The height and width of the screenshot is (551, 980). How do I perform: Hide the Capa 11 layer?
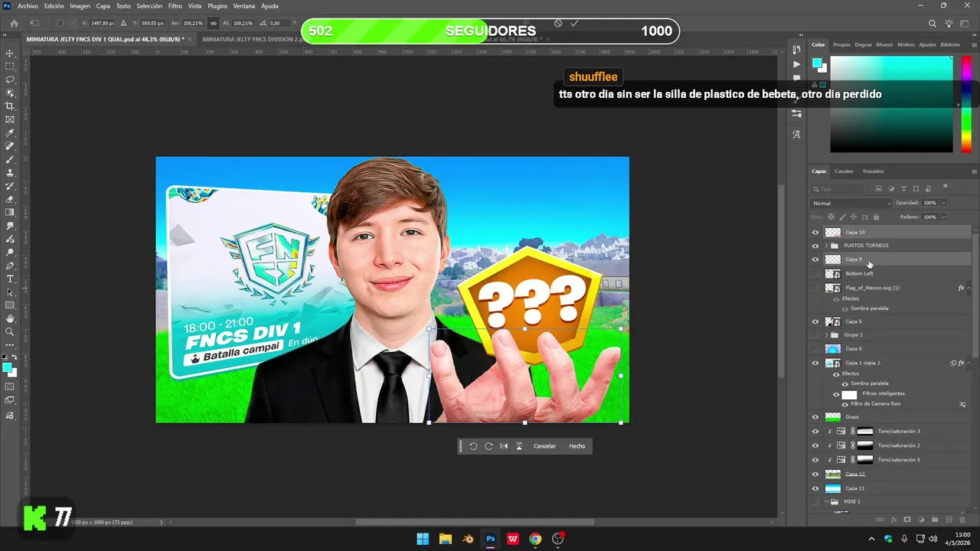coord(815,488)
